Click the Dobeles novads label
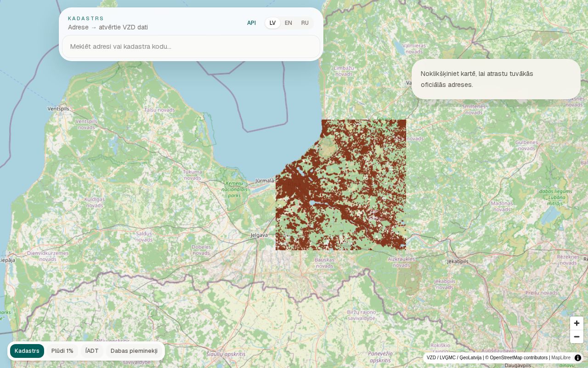Image resolution: width=588 pixels, height=368 pixels. [x=201, y=249]
